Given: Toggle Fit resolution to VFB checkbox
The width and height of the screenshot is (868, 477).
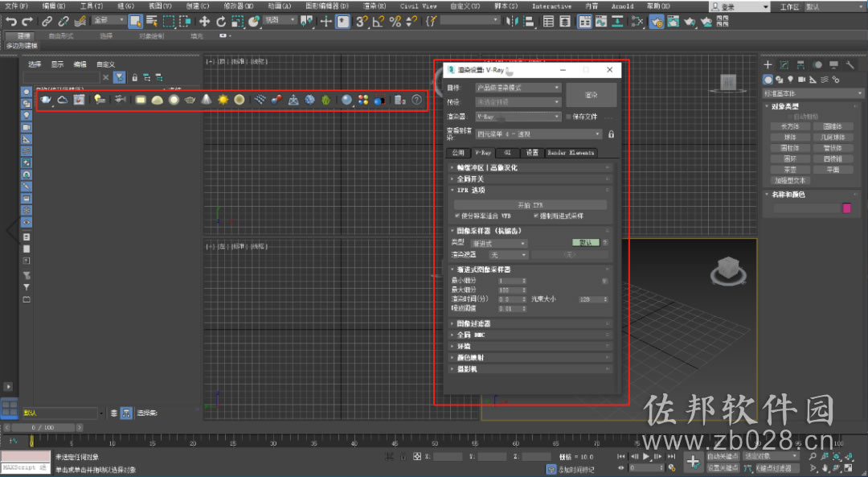Looking at the screenshot, I should pos(457,216).
